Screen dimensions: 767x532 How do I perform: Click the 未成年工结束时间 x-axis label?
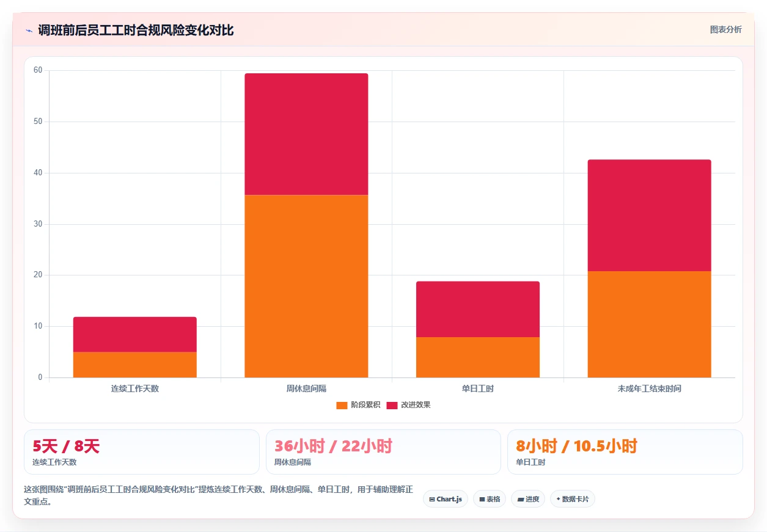point(650,388)
